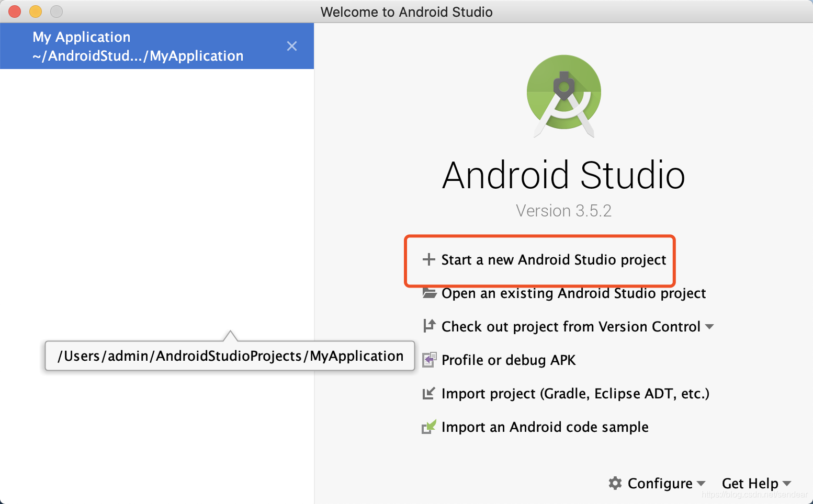Start a new Android Studio project
This screenshot has height=504, width=813.
554,259
